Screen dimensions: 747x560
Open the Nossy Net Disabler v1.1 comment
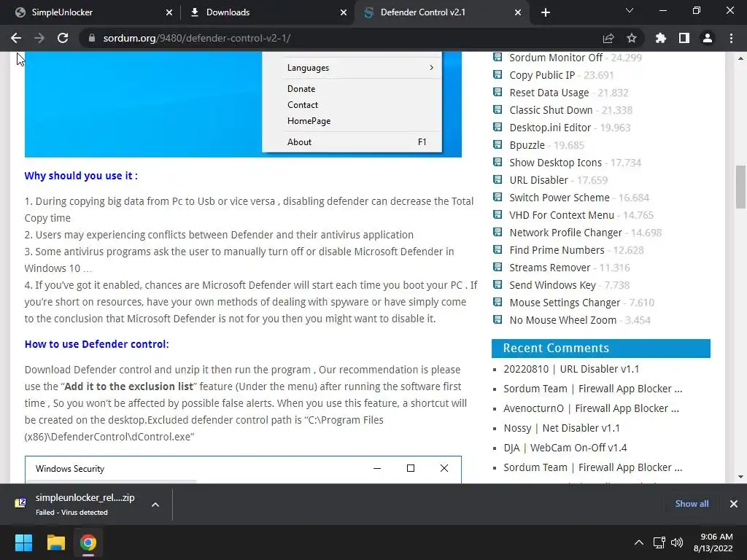tap(562, 428)
